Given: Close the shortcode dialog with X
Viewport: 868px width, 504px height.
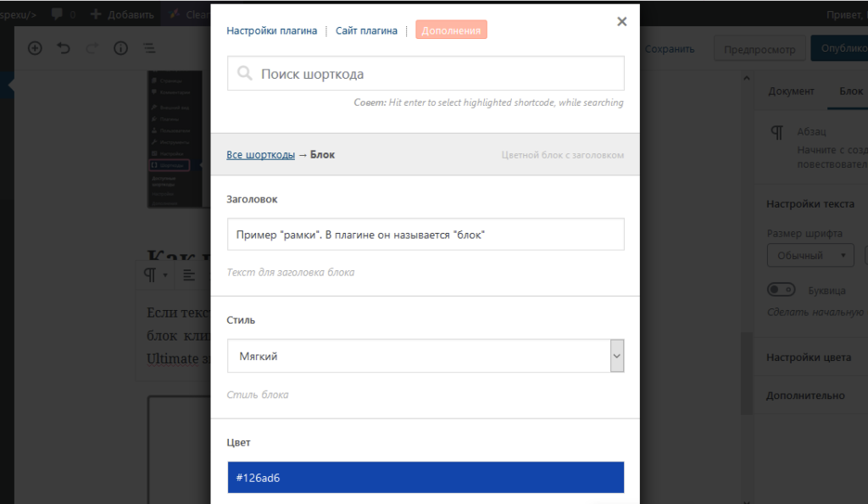Looking at the screenshot, I should click(622, 22).
